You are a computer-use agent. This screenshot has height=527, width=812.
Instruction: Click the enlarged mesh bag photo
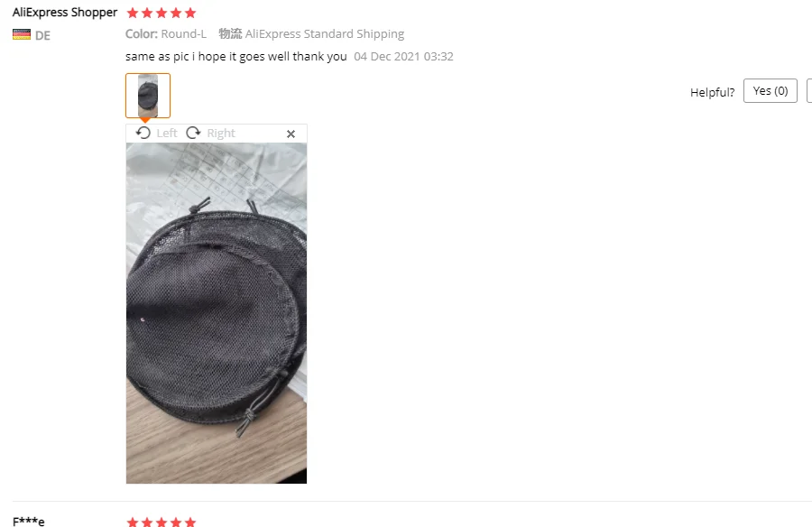217,313
